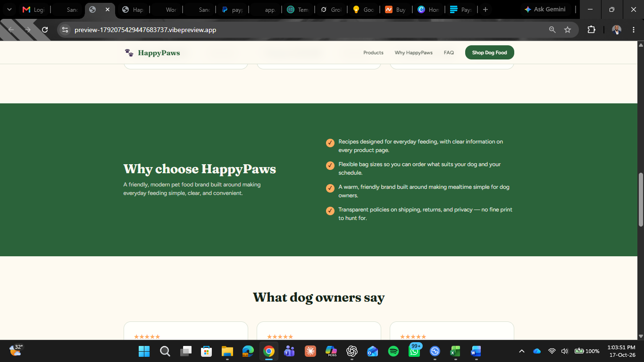Open WhatsApp from the taskbar

coord(414,351)
